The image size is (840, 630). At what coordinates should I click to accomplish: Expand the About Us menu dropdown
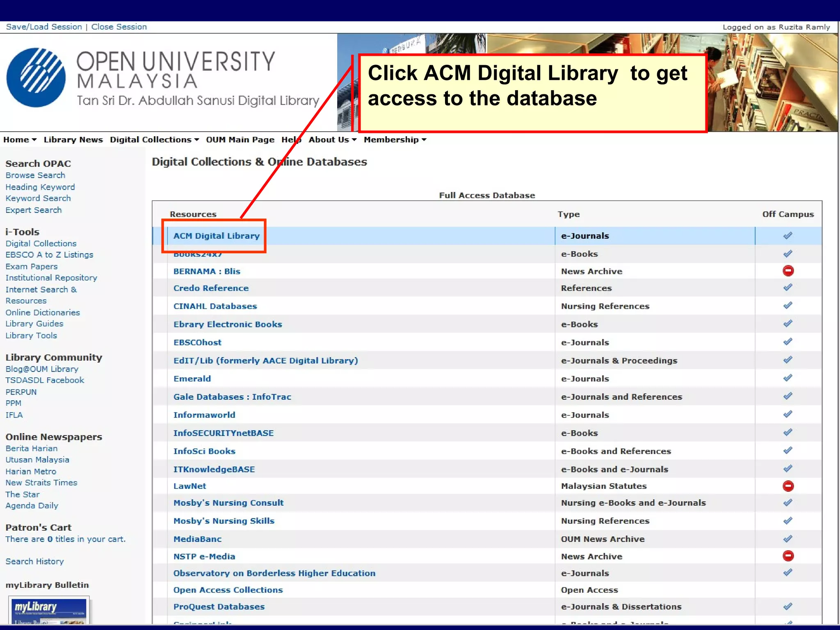pos(333,140)
